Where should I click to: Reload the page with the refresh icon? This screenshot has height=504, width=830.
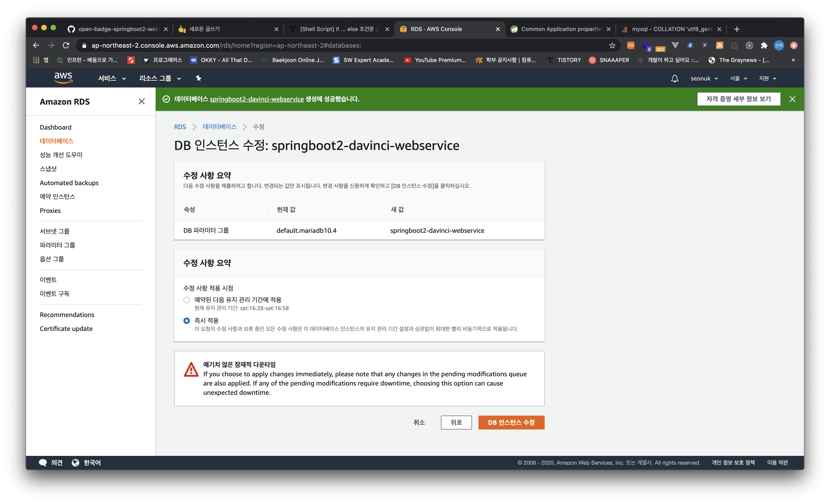coord(66,45)
